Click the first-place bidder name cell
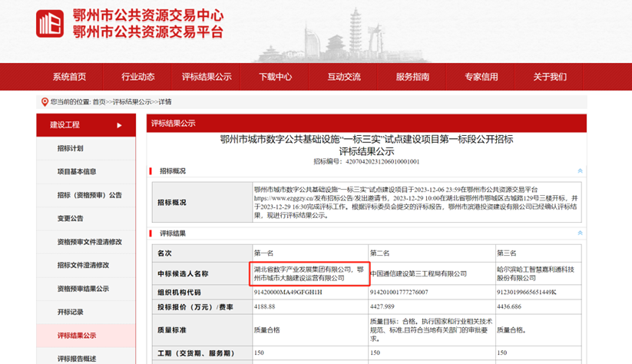The image size is (632, 364). click(309, 273)
